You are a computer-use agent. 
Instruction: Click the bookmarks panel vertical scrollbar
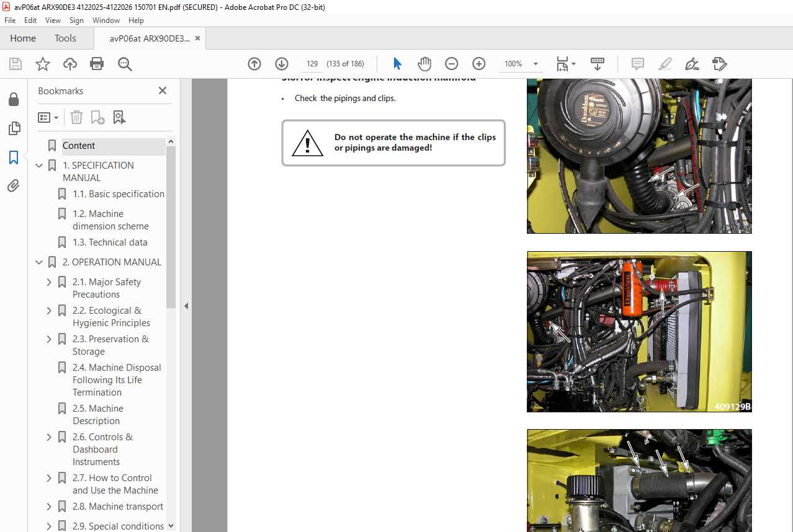(x=171, y=227)
